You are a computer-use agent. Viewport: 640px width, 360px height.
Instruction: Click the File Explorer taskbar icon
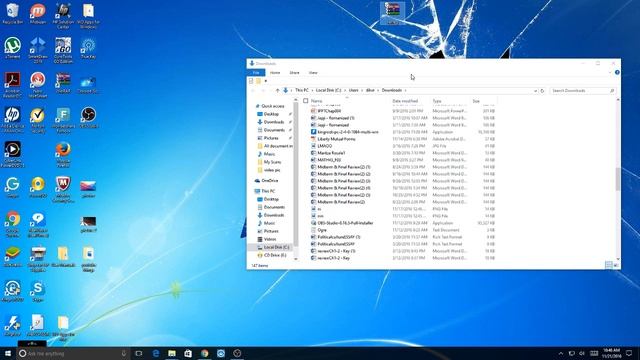172,353
